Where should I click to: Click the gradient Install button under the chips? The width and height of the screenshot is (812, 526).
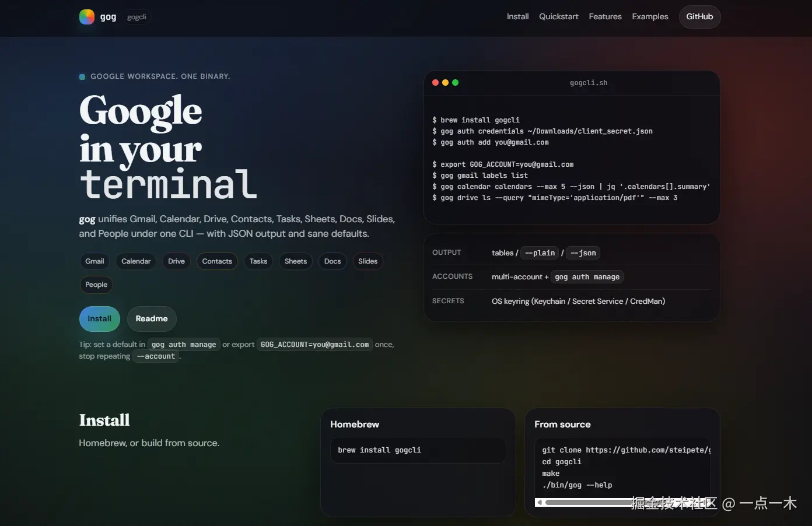click(99, 319)
